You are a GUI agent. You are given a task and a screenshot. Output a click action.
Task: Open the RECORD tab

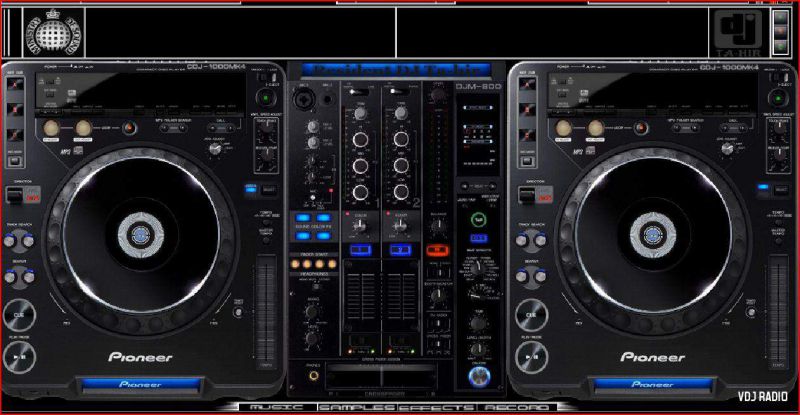516,407
